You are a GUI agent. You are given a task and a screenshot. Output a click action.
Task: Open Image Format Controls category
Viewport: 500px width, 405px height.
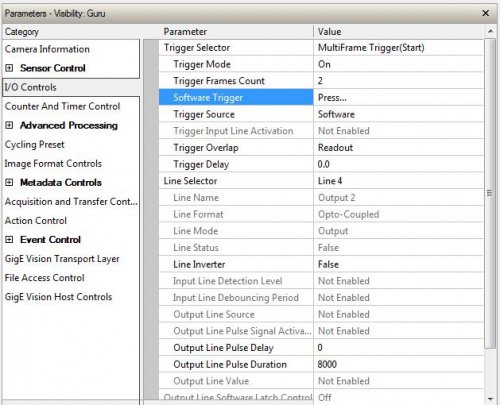click(x=53, y=164)
